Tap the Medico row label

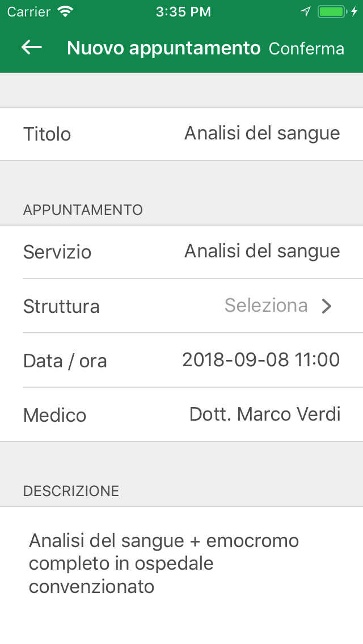coord(55,416)
